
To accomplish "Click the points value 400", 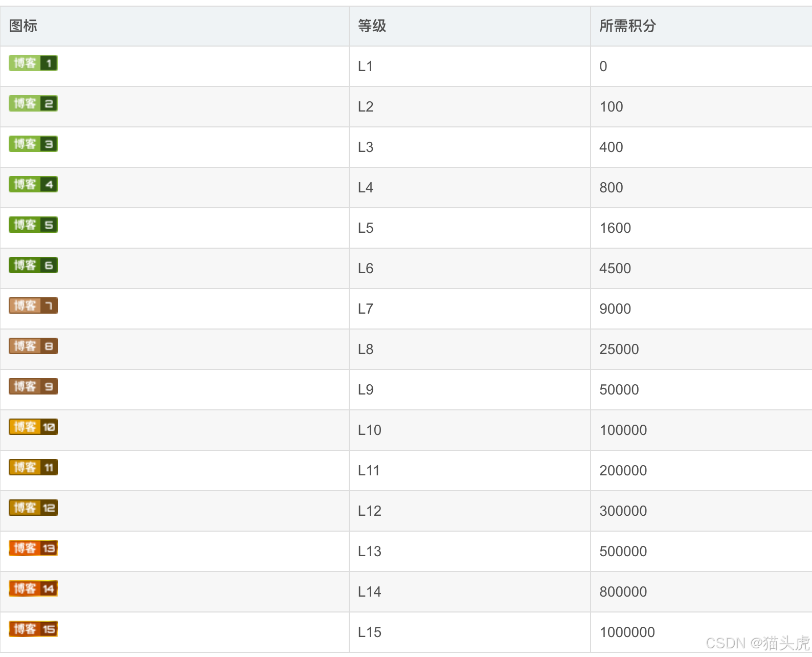I will [x=611, y=147].
